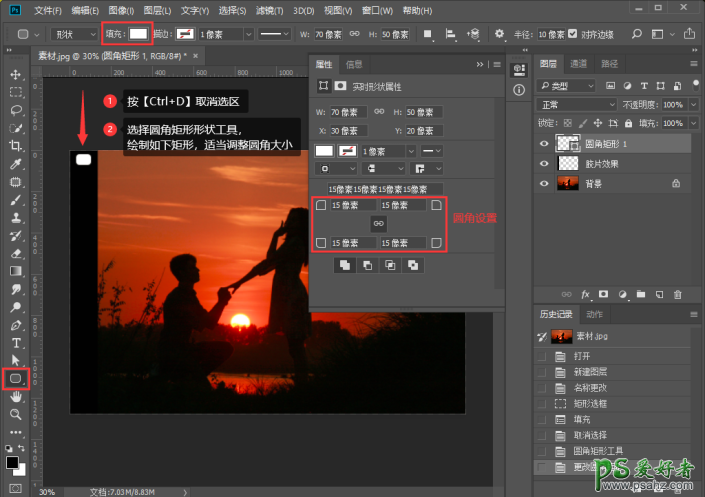Switch to the 通道 tab
This screenshot has height=497, width=705.
tap(578, 64)
